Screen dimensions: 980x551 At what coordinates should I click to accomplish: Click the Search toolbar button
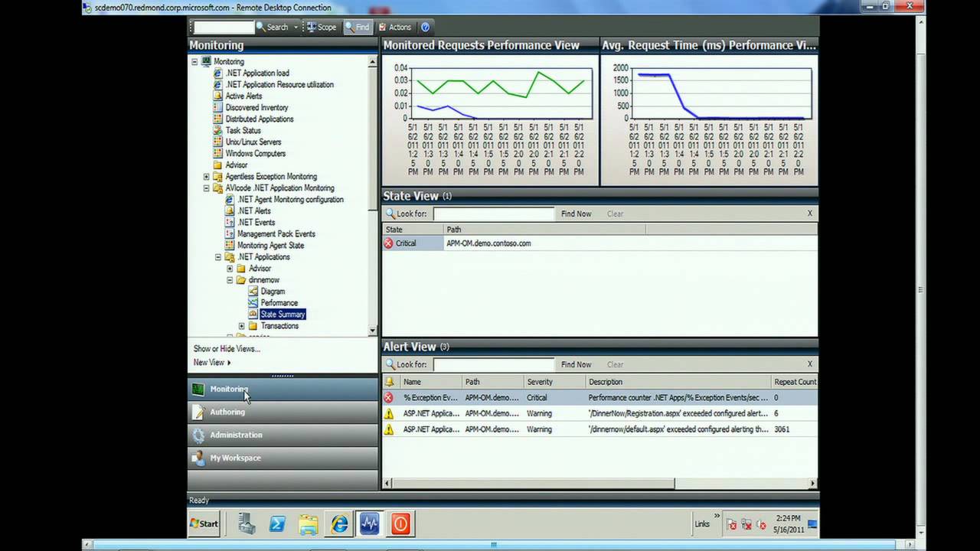(x=273, y=27)
